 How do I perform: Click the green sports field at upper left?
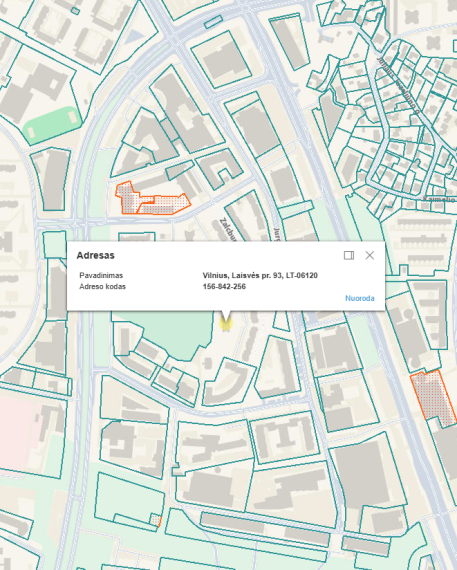click(52, 125)
